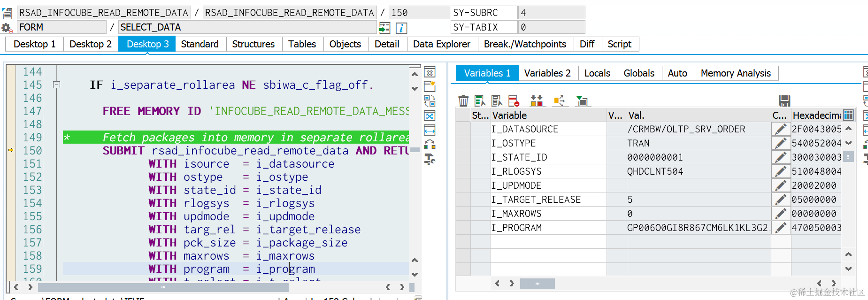
Task: Select the I_PROGRAM variable name cell
Action: [x=548, y=228]
